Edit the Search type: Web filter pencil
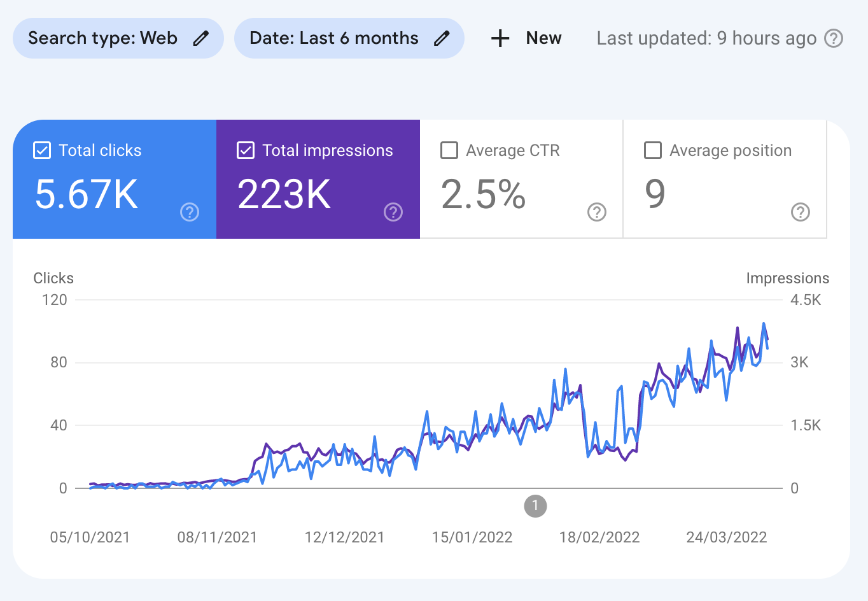The image size is (868, 601). click(x=201, y=38)
